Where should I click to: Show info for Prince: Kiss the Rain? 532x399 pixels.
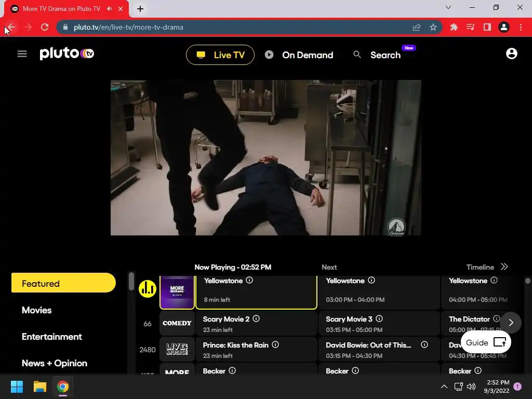pos(275,345)
